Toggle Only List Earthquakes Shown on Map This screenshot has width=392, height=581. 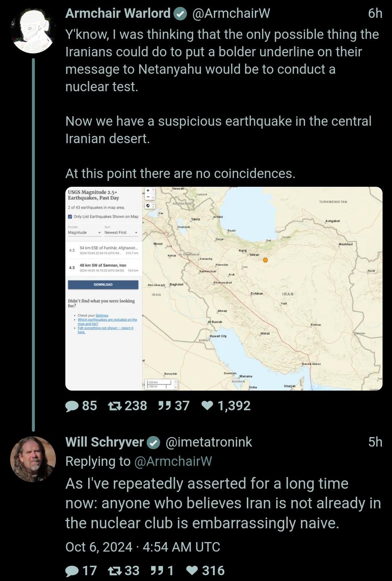(70, 217)
